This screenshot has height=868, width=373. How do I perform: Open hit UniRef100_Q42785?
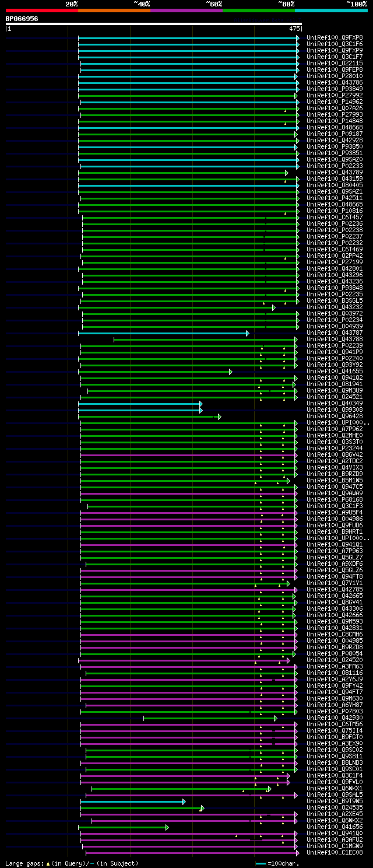(x=335, y=590)
